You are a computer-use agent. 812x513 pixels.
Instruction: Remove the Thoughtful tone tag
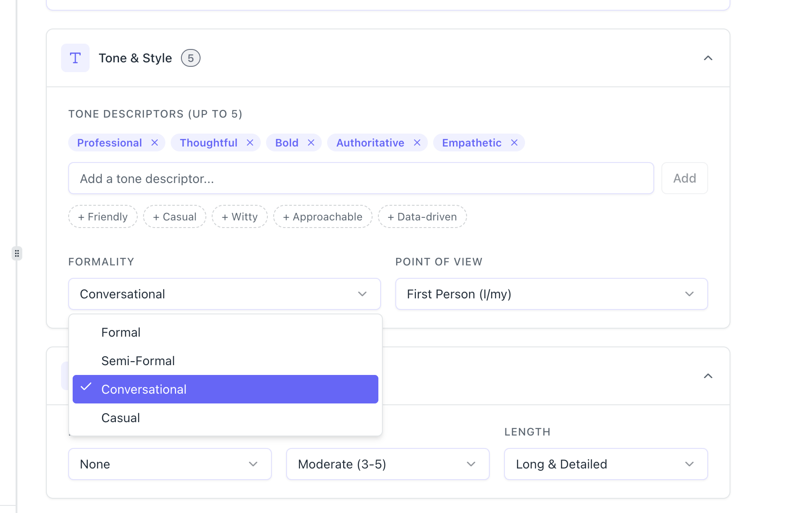coord(250,142)
